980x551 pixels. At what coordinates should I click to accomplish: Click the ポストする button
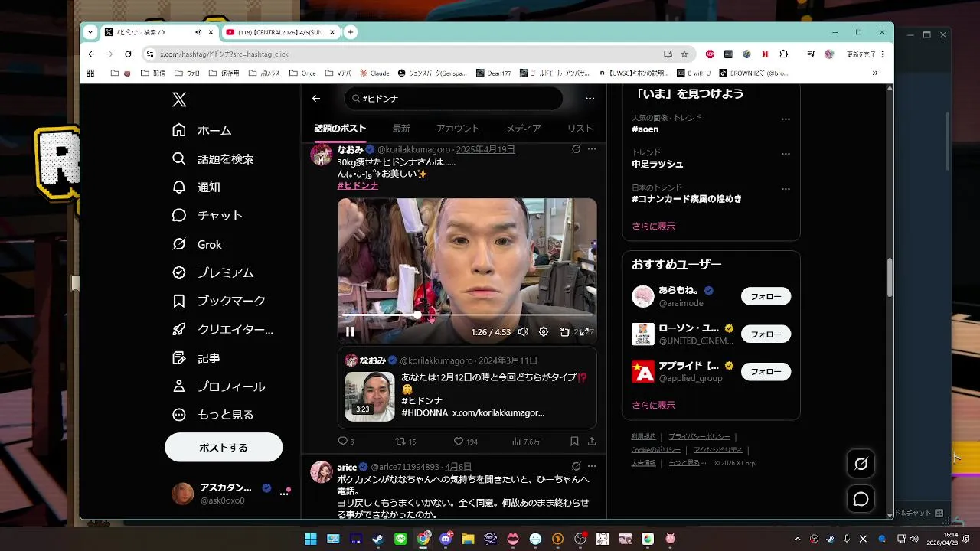224,447
